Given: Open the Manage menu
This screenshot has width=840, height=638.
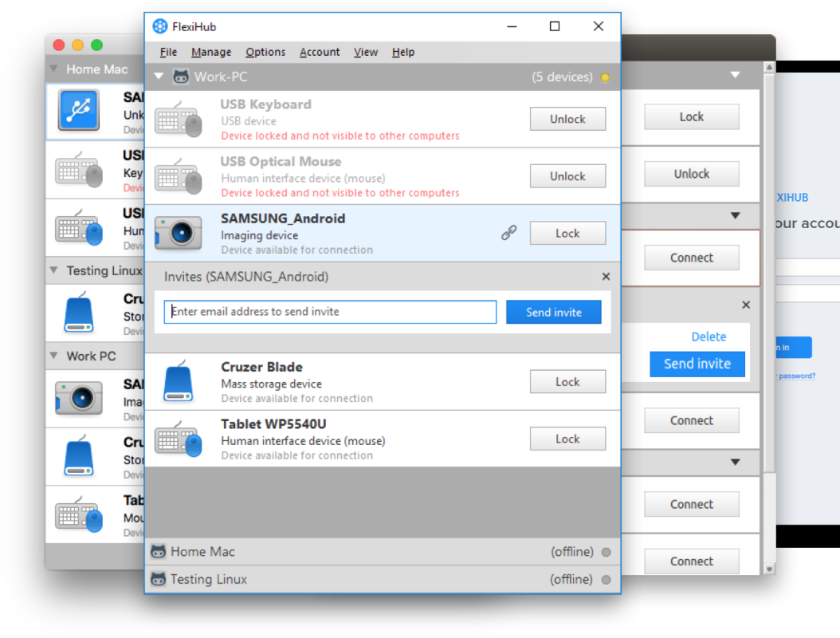Looking at the screenshot, I should (211, 52).
